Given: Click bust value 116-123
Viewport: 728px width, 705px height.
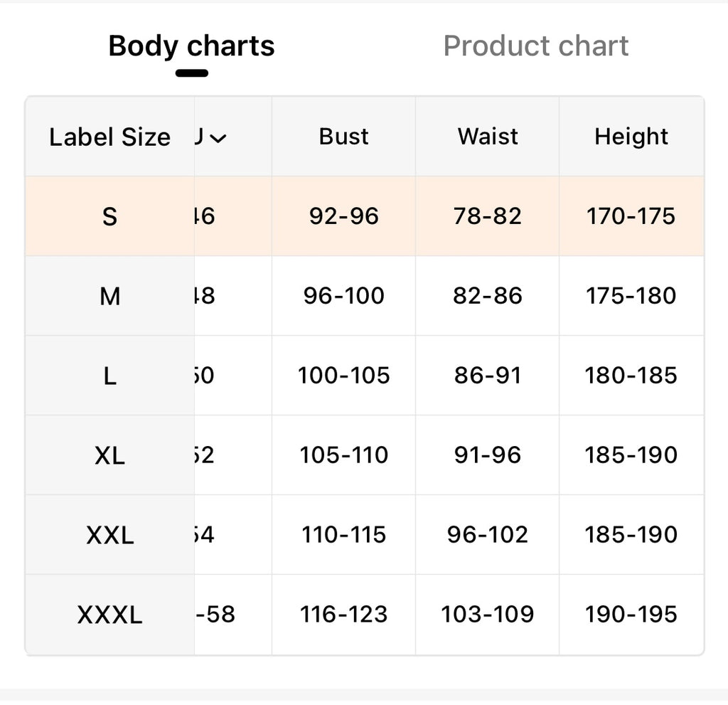Looking at the screenshot, I should 343,615.
